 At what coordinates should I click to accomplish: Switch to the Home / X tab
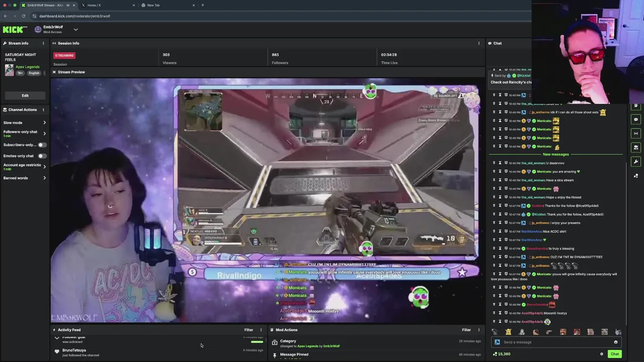coord(94,5)
